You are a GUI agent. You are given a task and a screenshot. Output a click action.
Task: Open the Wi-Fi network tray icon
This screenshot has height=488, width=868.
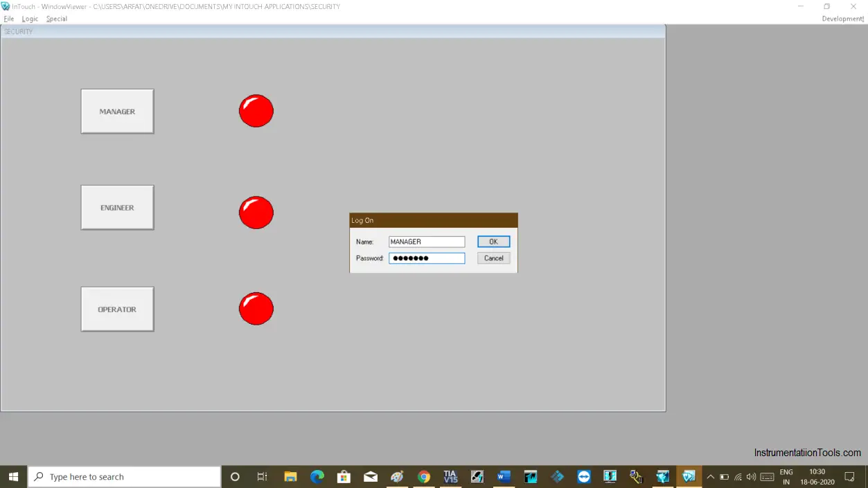click(x=738, y=477)
